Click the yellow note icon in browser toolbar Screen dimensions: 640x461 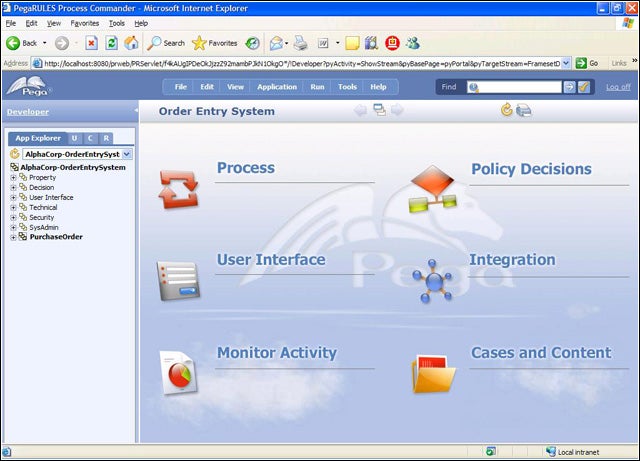[352, 43]
